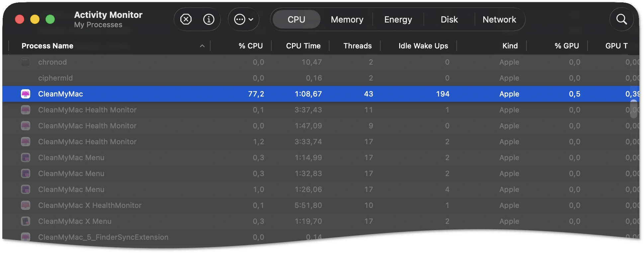
Task: Click the 1:08,67 CPU Time value
Action: (308, 94)
